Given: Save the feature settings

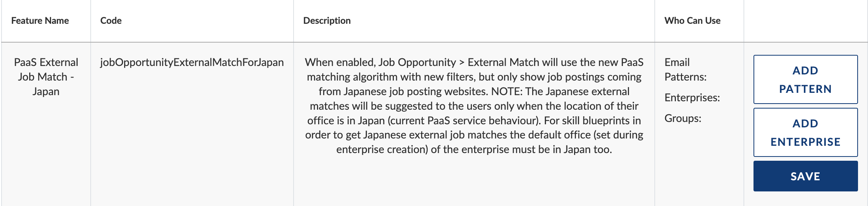Looking at the screenshot, I should (x=805, y=176).
